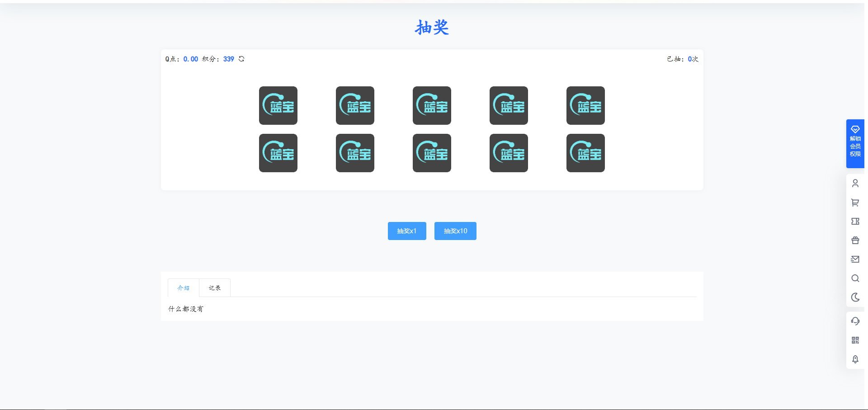Toggle dark mode with the moon icon

(x=855, y=297)
